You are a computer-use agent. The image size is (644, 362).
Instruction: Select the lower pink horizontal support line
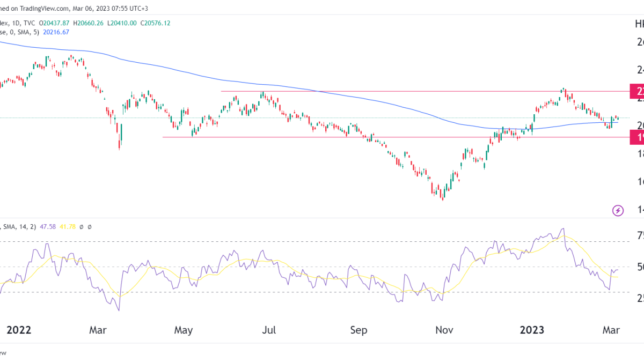[322, 137]
